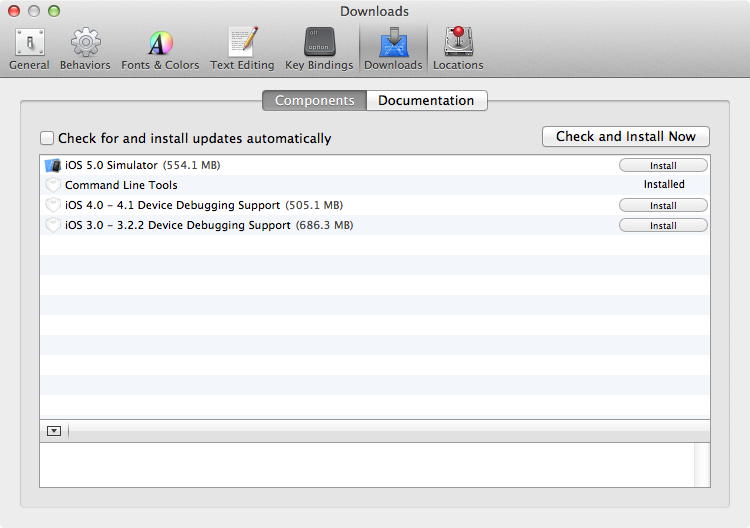The width and height of the screenshot is (750, 528).
Task: Click inside the empty description text area
Action: coord(367,465)
